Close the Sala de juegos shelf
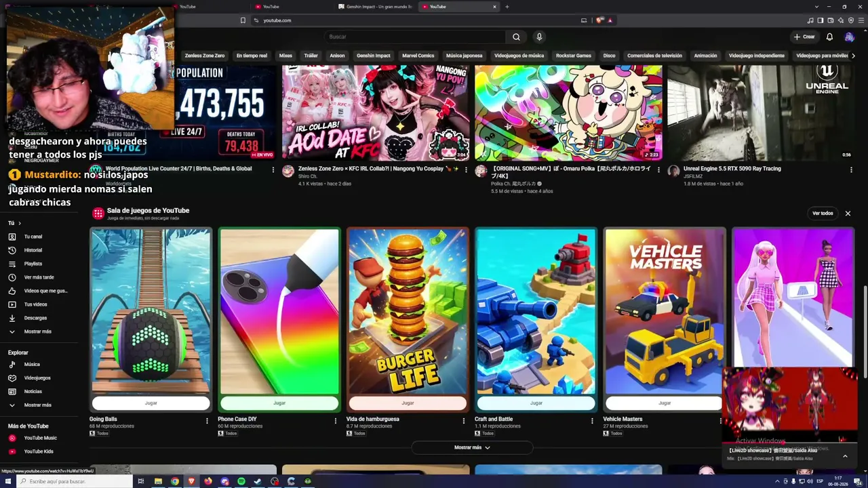The height and width of the screenshot is (488, 868). pos(848,213)
